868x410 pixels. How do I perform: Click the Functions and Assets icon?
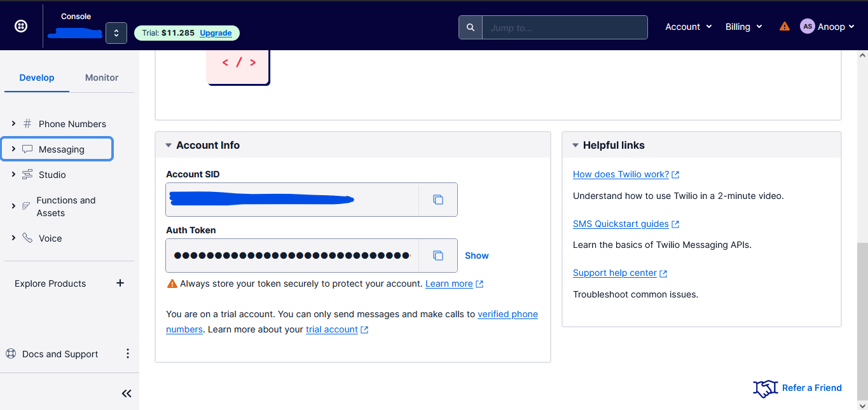tap(27, 206)
